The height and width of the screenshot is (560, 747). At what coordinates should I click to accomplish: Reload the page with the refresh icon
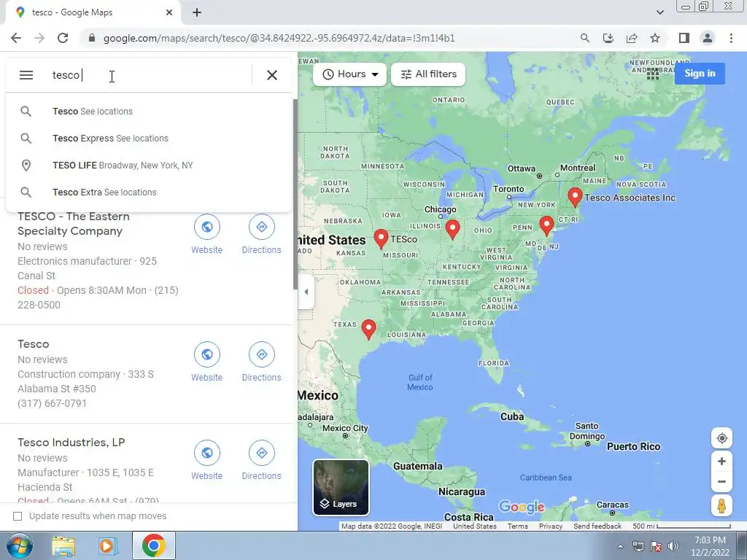click(x=63, y=38)
